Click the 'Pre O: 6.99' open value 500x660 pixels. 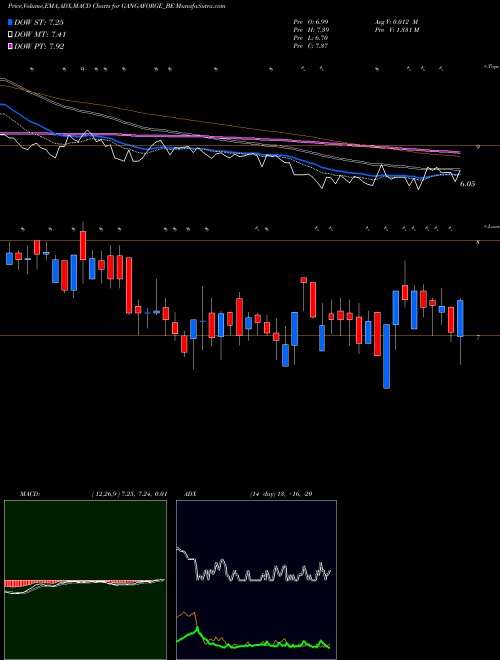[x=311, y=21]
